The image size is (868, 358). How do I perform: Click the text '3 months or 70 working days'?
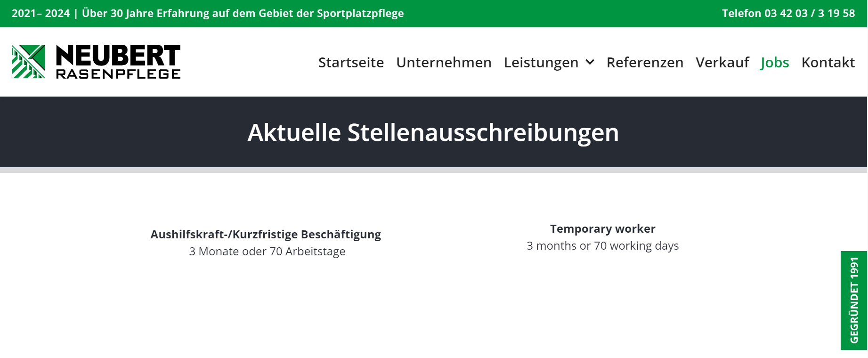(x=603, y=245)
